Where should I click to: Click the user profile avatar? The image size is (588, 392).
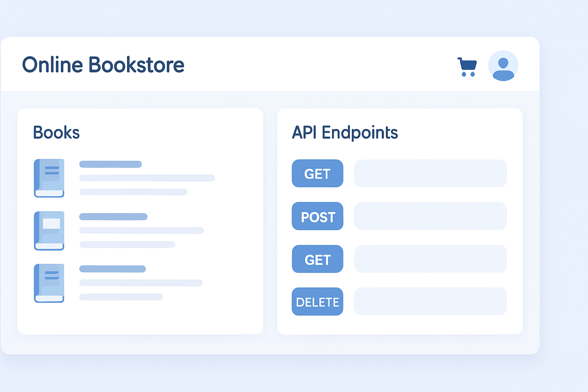503,66
